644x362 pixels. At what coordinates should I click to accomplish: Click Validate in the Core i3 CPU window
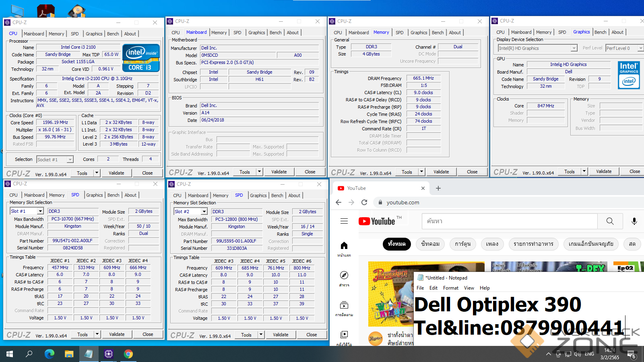pyautogui.click(x=116, y=173)
